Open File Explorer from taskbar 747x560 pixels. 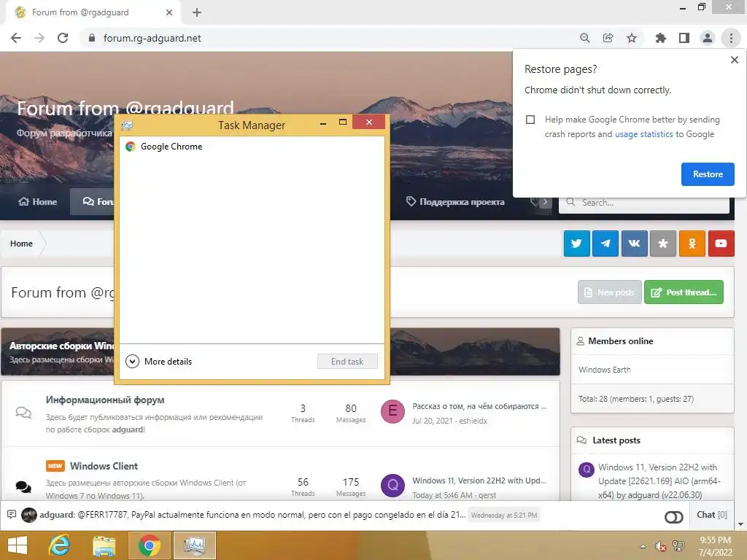pyautogui.click(x=104, y=545)
